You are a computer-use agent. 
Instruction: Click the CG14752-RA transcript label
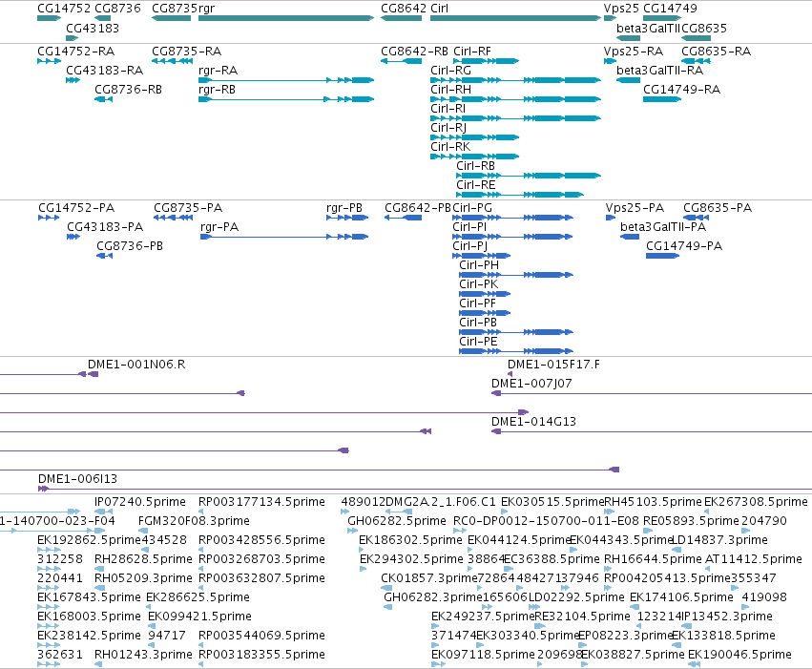[76, 52]
